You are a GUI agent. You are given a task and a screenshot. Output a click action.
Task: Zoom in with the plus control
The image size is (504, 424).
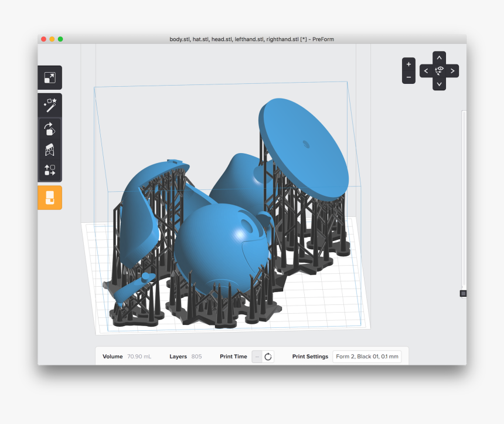pos(408,63)
